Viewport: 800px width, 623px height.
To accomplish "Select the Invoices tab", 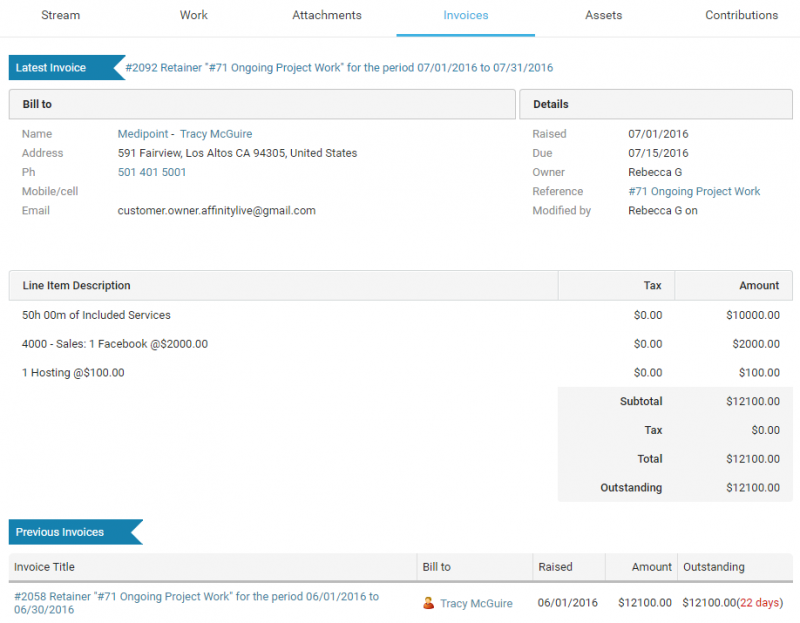I will tap(465, 16).
